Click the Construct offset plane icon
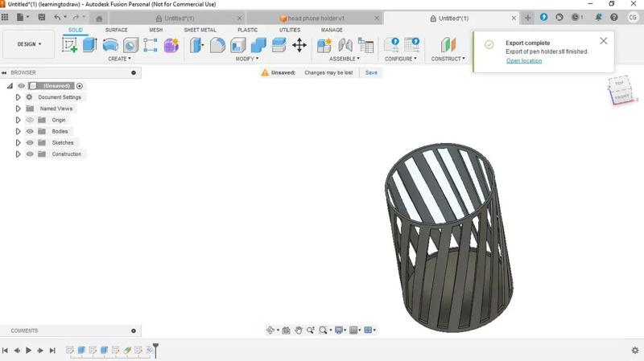The image size is (644, 361). (x=448, y=45)
